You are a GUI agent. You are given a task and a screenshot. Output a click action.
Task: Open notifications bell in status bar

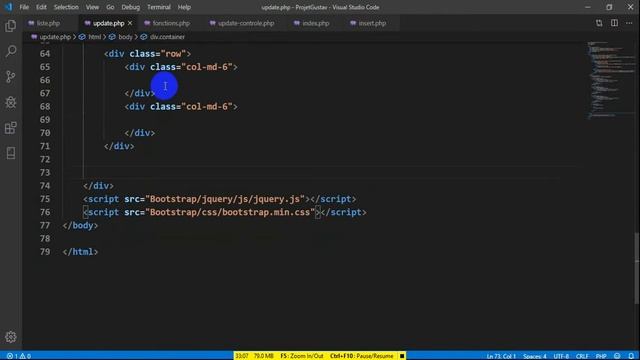tap(631, 356)
